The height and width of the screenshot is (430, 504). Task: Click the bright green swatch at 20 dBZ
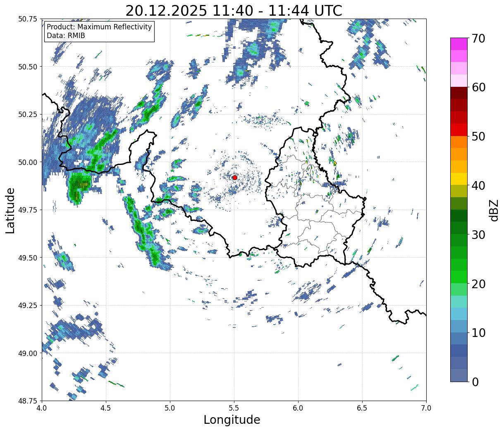[459, 277]
